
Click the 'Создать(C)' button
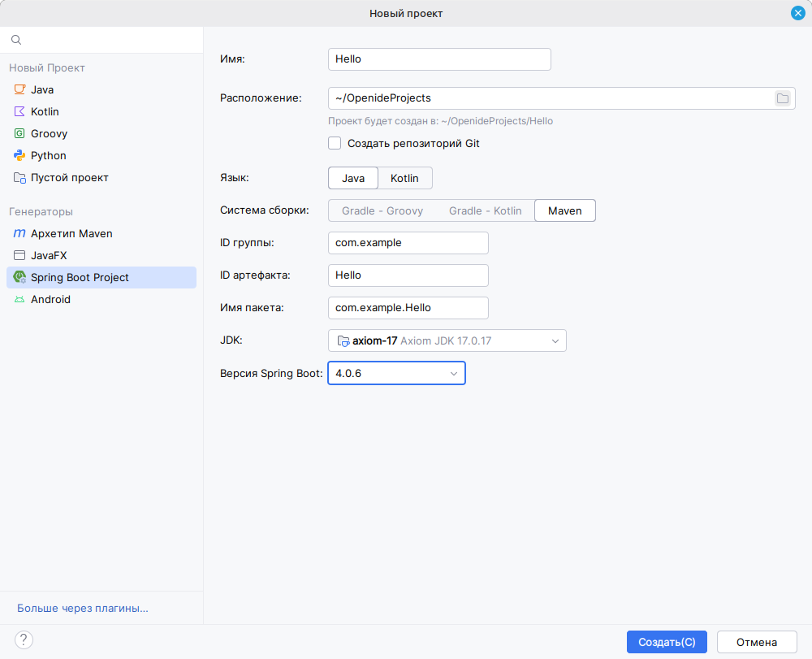point(667,642)
